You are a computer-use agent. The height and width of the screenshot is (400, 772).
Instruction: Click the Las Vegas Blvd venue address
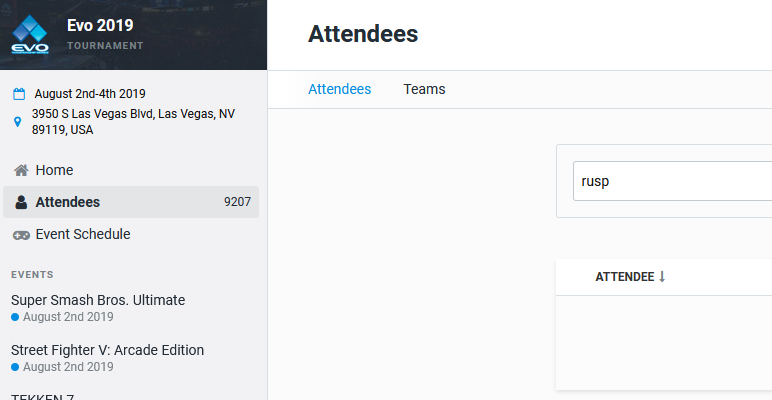pos(133,122)
